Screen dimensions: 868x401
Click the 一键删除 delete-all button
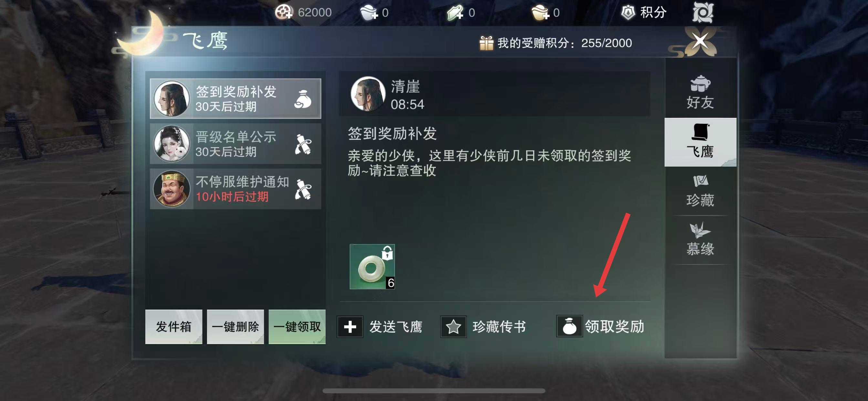(235, 326)
